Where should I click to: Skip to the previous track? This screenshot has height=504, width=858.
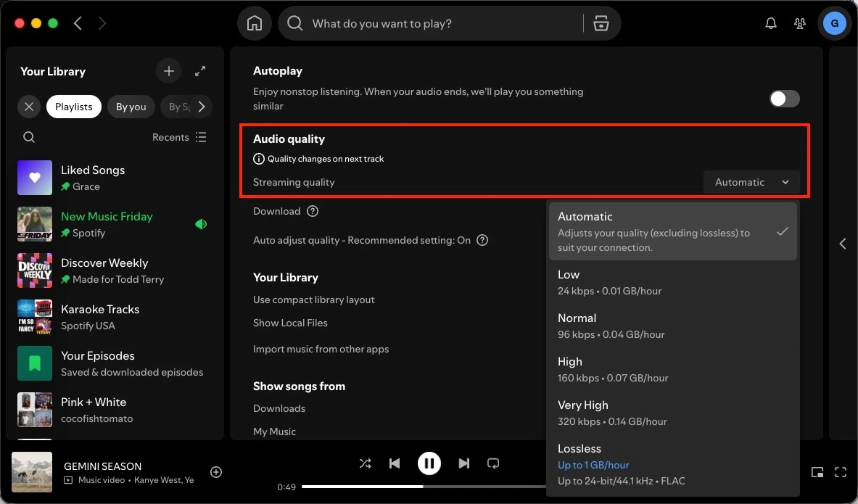pyautogui.click(x=395, y=463)
